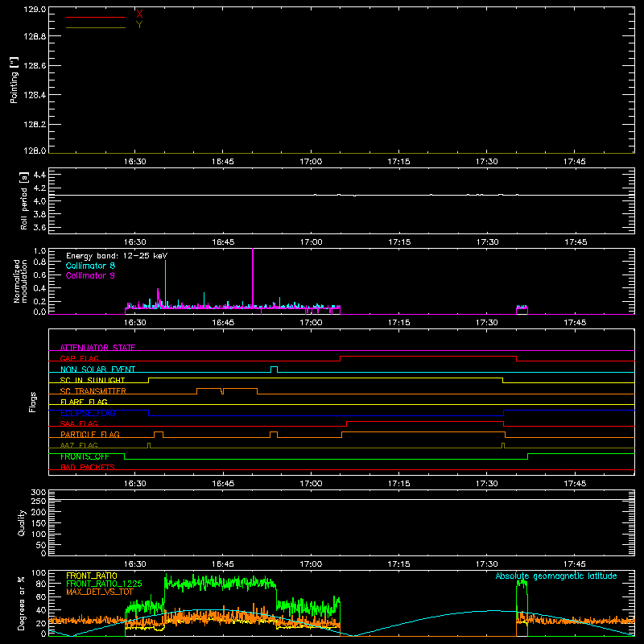Image resolution: width=644 pixels, height=644 pixels.
Task: Click the GAP_FLAG label
Action: (79, 358)
